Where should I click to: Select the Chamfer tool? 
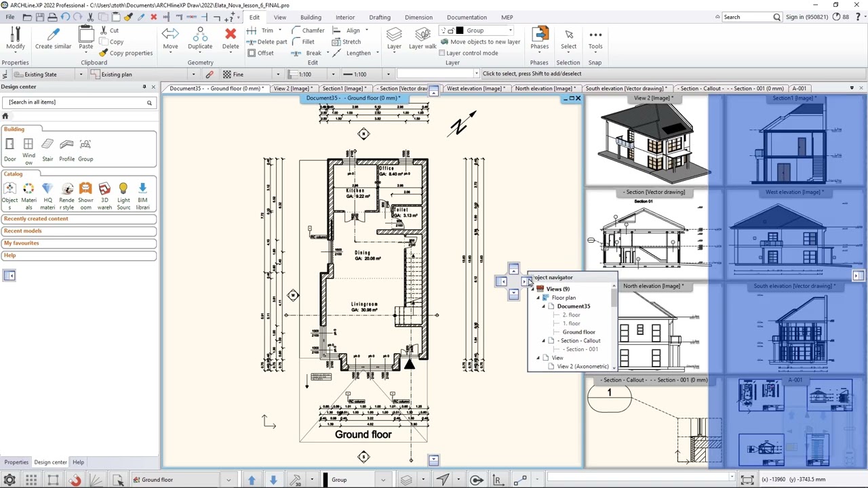click(309, 30)
